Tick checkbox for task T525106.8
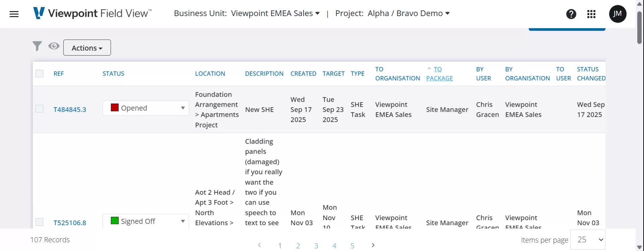Image resolution: width=644 pixels, height=251 pixels. [40, 222]
